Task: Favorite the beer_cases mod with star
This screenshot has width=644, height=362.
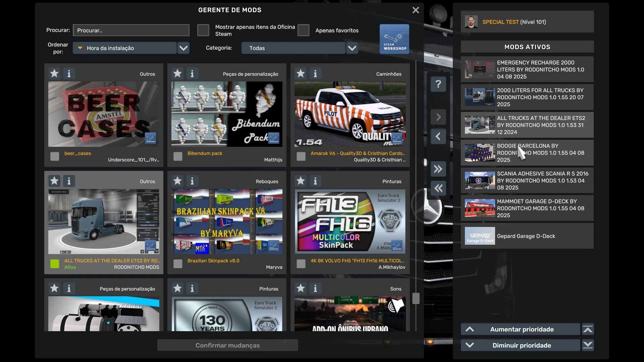Action: (54, 73)
